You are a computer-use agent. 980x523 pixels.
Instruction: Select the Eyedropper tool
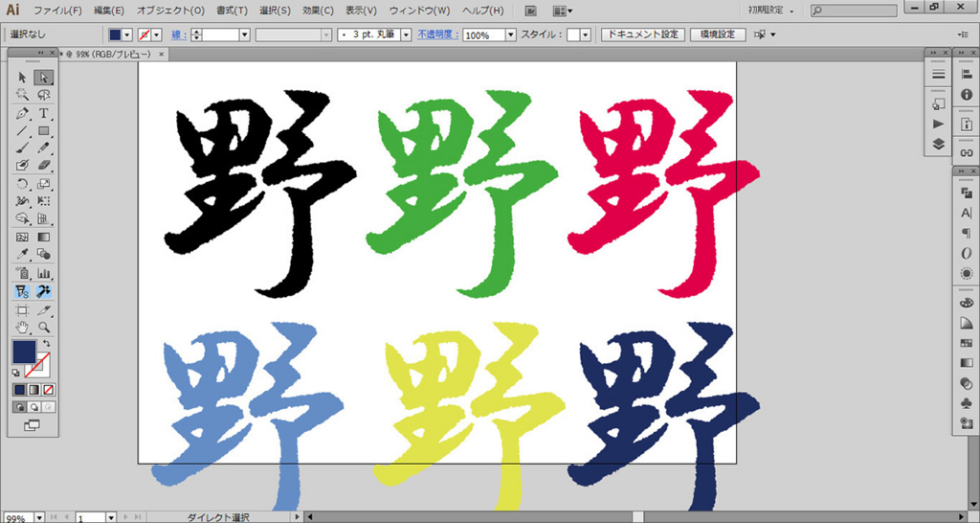tap(23, 255)
